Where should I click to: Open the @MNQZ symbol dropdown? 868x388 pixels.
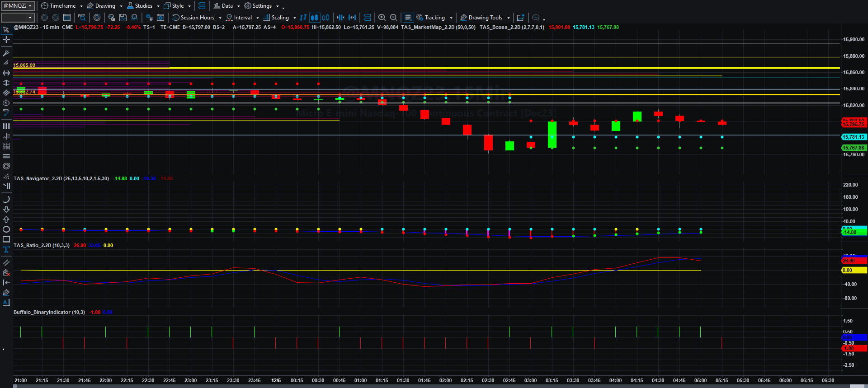[18, 6]
